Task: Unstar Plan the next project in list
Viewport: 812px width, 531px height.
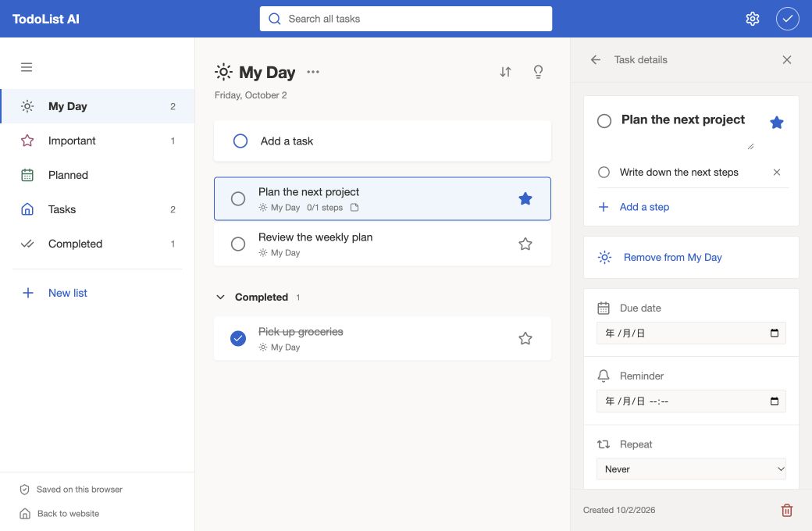Action: coord(525,198)
